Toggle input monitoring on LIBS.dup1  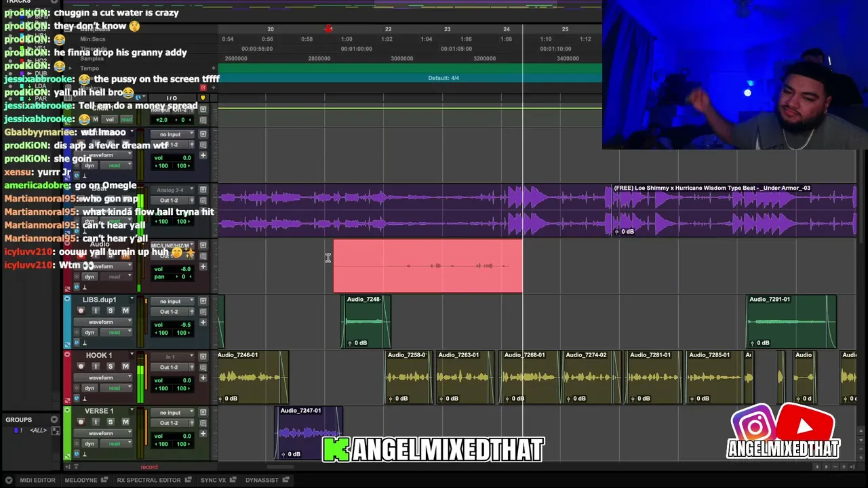click(x=96, y=310)
